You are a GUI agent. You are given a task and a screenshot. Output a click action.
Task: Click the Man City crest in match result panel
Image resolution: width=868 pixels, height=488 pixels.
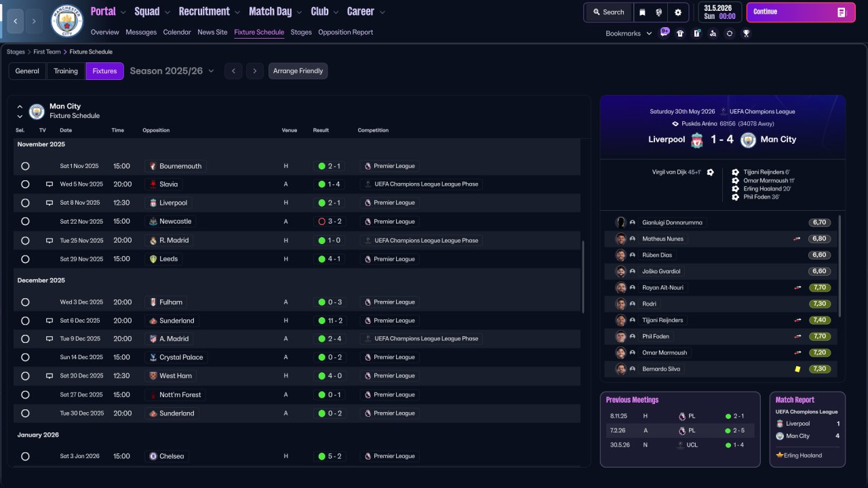pyautogui.click(x=748, y=140)
